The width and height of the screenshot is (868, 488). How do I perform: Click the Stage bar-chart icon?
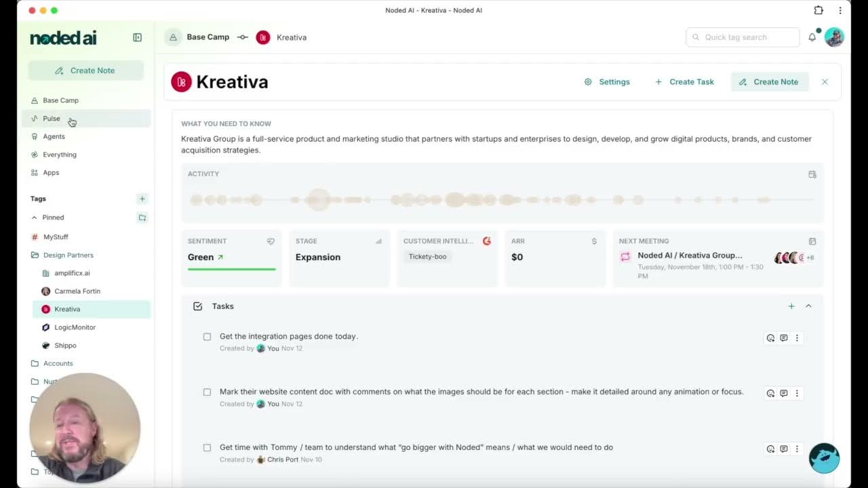(378, 241)
